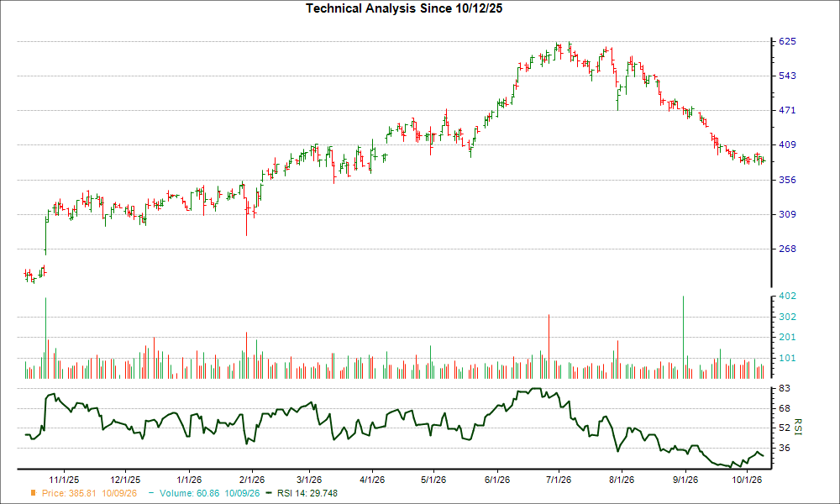Click the tall green volume bar before 11/1/25
Viewport: 840px width, 504px height.
[x=45, y=338]
